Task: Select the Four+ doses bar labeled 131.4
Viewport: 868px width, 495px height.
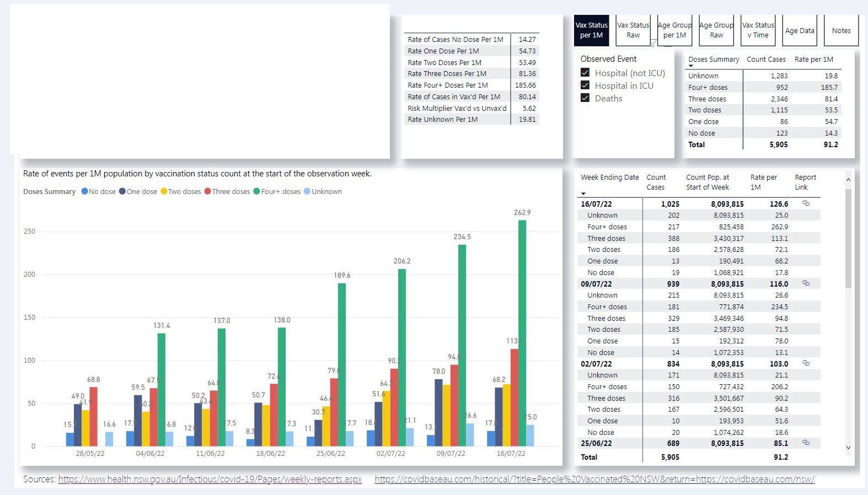Action: (162, 389)
